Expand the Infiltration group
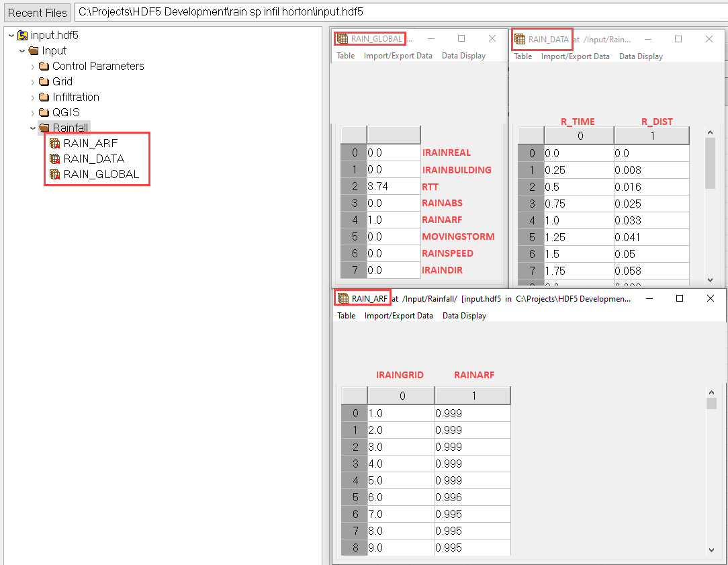728x565 pixels. click(x=32, y=97)
